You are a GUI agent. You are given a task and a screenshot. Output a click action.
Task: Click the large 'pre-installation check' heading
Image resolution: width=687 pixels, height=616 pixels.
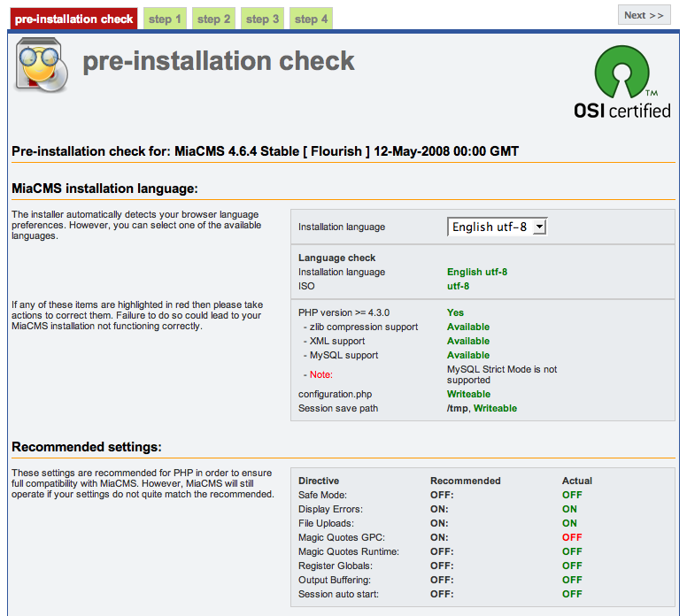(x=218, y=60)
